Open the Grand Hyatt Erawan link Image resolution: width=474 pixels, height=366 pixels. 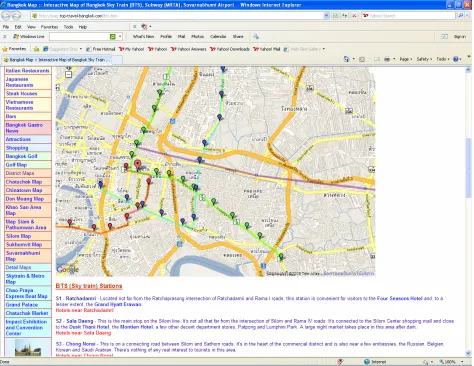tap(118, 304)
